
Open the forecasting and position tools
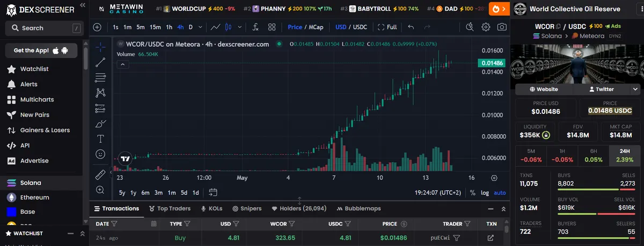click(100, 108)
